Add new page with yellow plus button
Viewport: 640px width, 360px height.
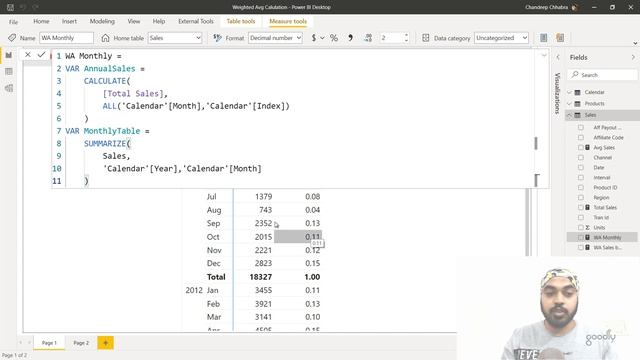tap(105, 343)
